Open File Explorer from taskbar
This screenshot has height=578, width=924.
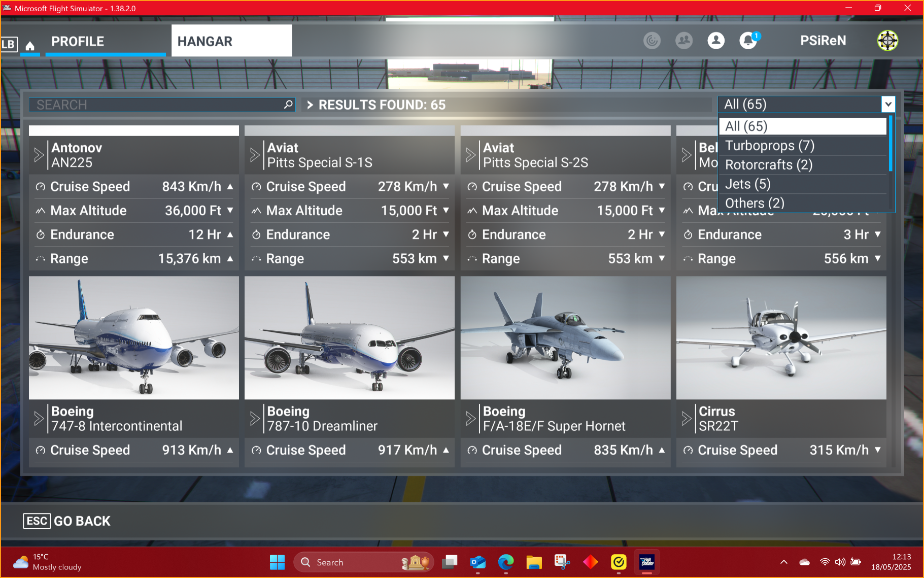[x=534, y=562]
